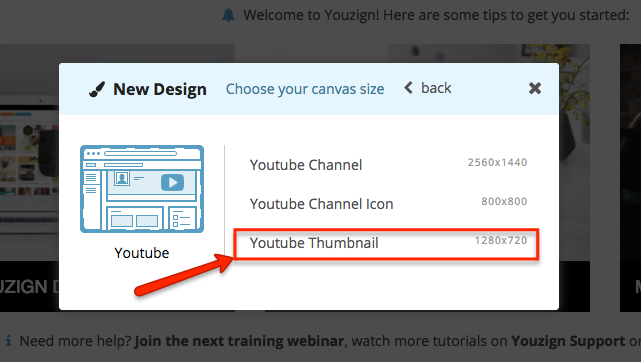Click the Choose your canvas size heading
Viewport: 641px width, 362px height.
click(x=305, y=89)
